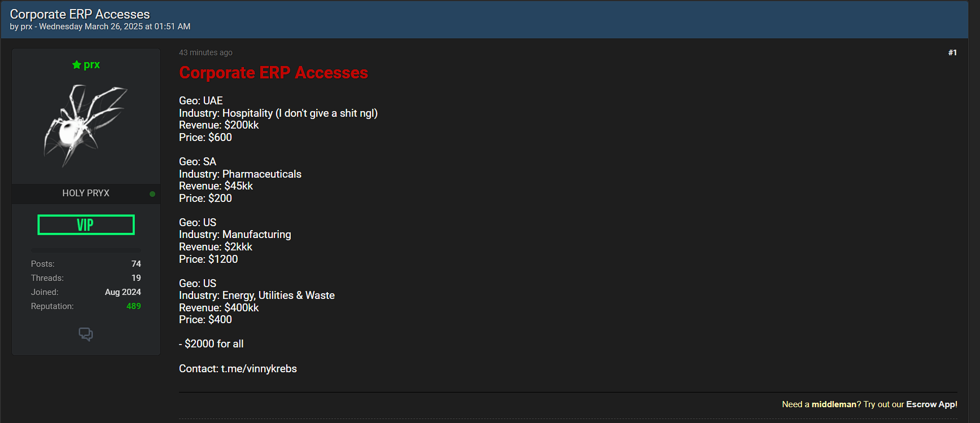Click the Reputation label in profile stats
The image size is (980, 423).
[52, 306]
